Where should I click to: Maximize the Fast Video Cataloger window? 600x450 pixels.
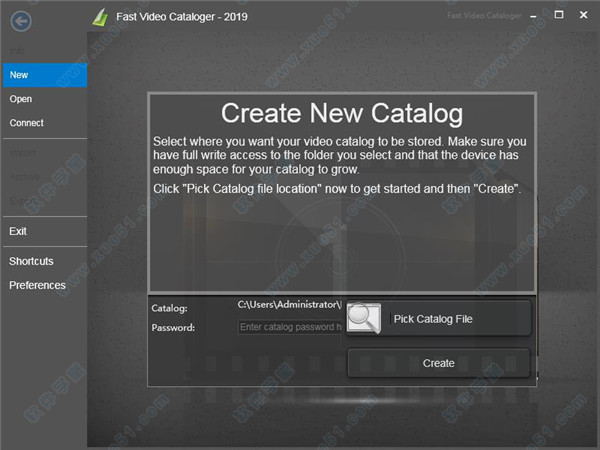click(x=559, y=15)
